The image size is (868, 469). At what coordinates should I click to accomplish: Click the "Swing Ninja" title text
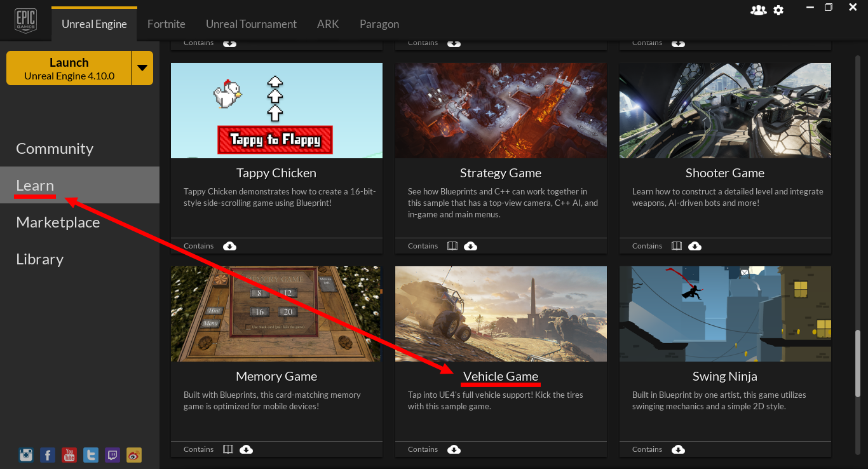coord(725,376)
